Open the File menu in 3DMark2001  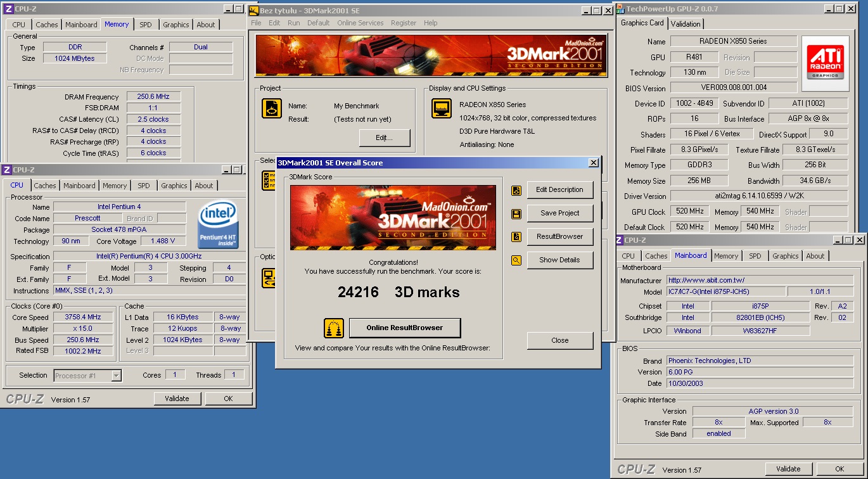point(256,23)
